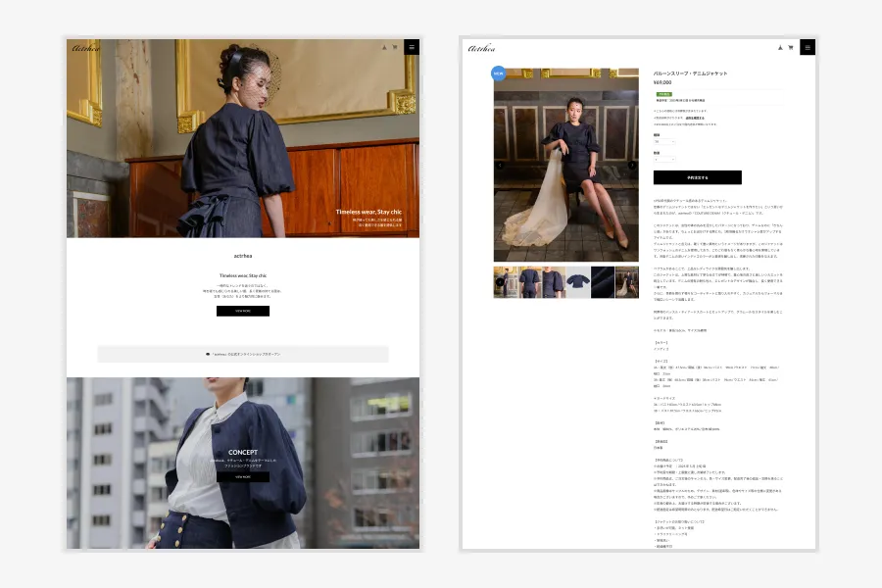Click the account icon on home page
882x588 pixels.
(x=385, y=47)
